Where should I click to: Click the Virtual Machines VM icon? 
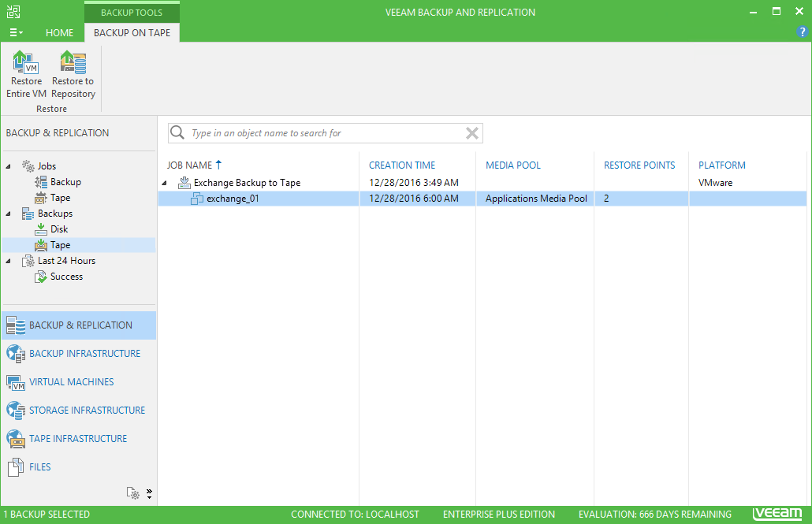pyautogui.click(x=16, y=383)
